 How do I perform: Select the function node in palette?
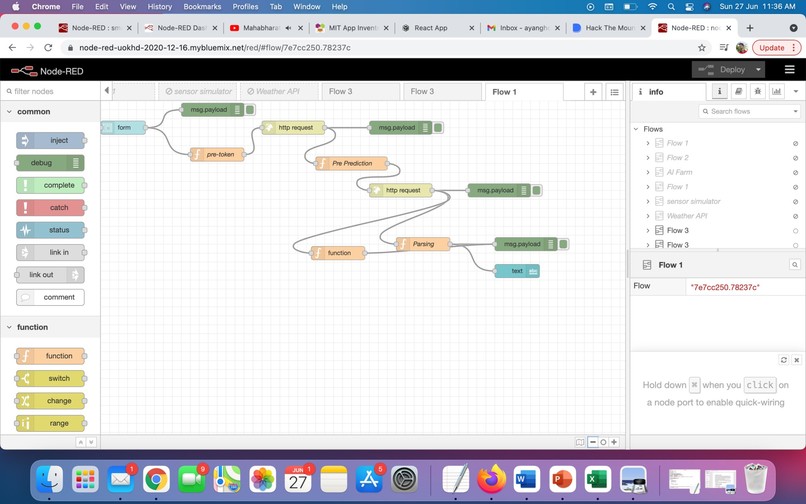pos(50,356)
